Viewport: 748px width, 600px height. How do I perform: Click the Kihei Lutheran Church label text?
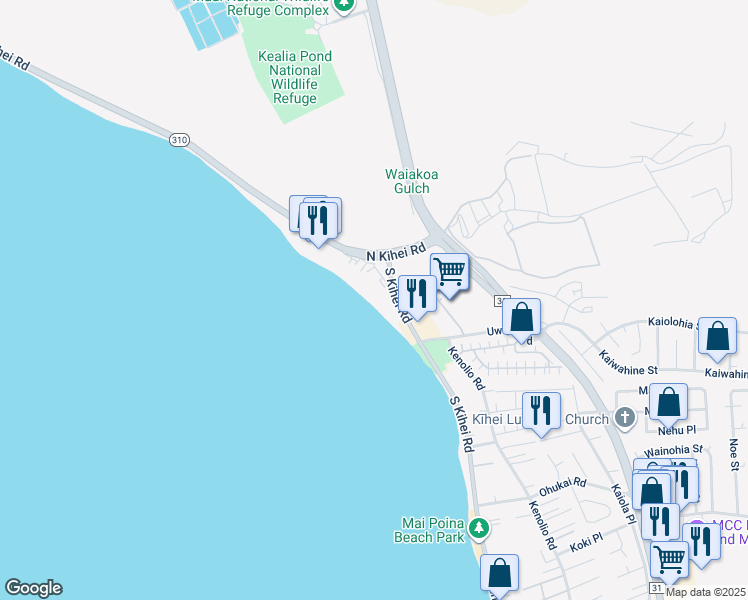pyautogui.click(x=540, y=419)
